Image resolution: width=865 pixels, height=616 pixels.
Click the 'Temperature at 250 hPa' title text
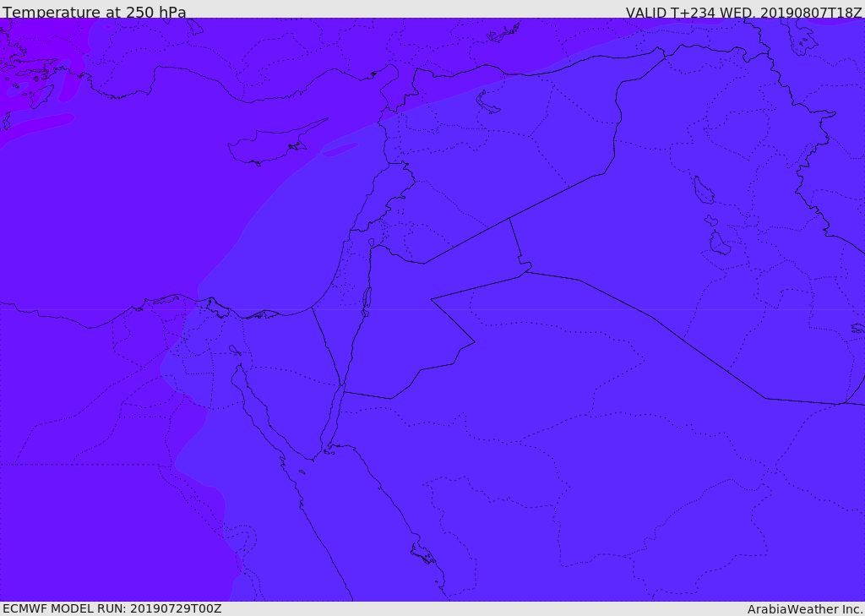95,12
